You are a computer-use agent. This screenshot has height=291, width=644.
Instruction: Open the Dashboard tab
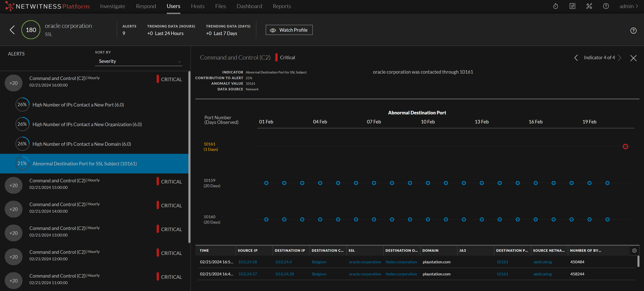click(x=249, y=6)
